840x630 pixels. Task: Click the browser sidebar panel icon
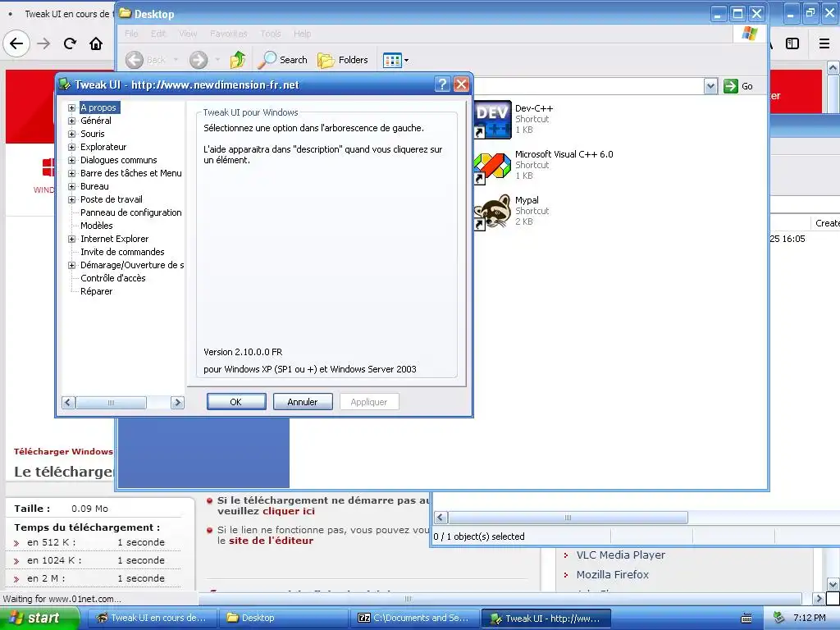click(x=792, y=43)
